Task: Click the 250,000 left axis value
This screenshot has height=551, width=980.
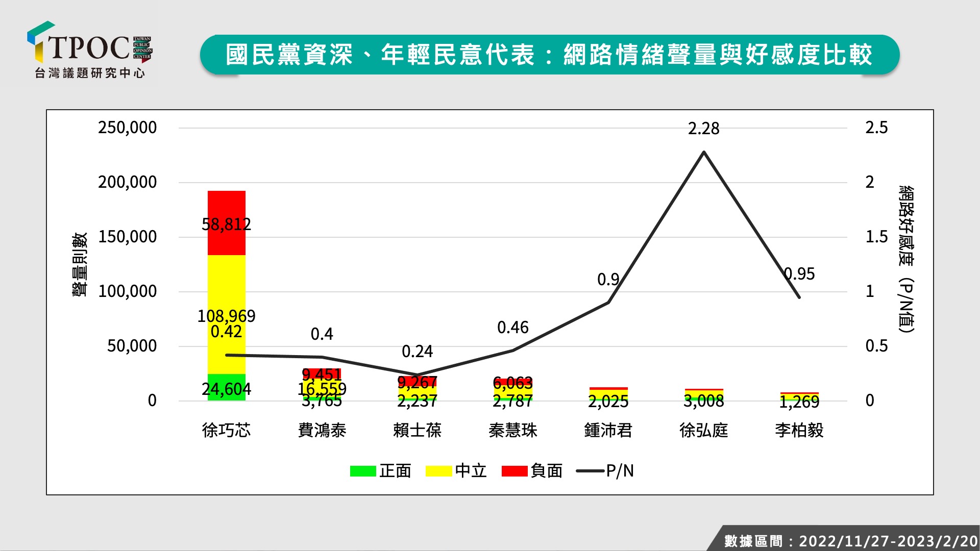Action: [x=128, y=128]
